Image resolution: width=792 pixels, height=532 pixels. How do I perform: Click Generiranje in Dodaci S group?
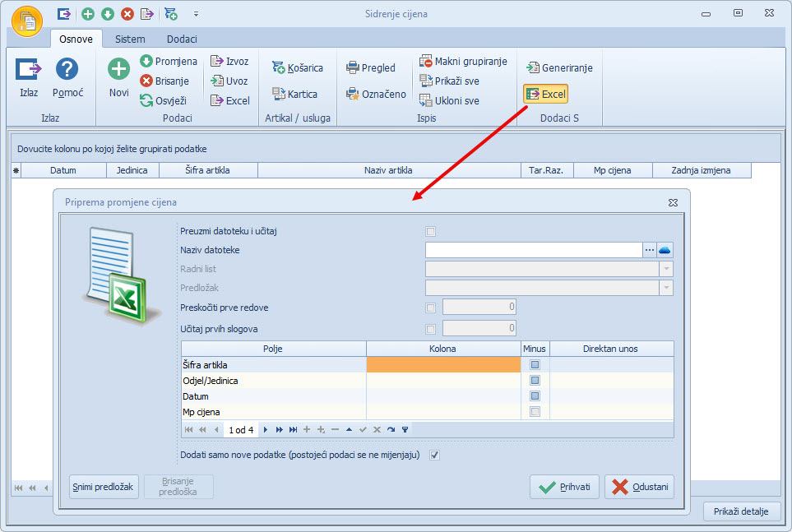tap(533, 67)
